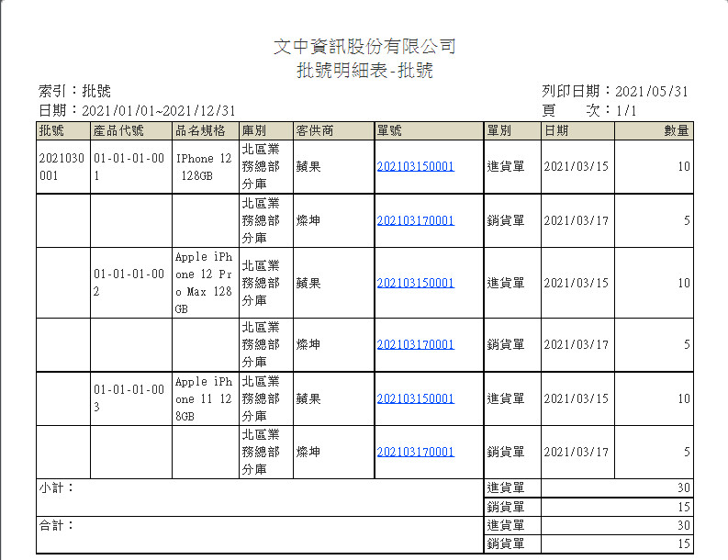Select the Apple iPhone 11 128GB product cell
Image resolution: width=728 pixels, height=560 pixels.
click(x=204, y=398)
